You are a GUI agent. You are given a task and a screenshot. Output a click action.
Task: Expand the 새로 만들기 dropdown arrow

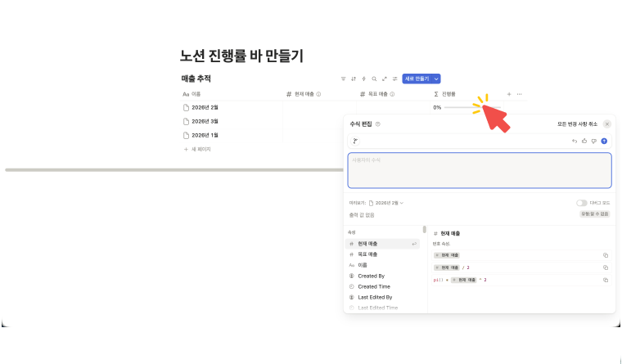436,79
